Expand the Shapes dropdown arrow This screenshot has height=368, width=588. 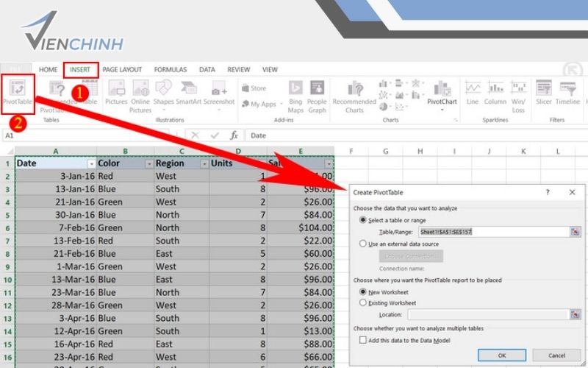click(x=163, y=110)
